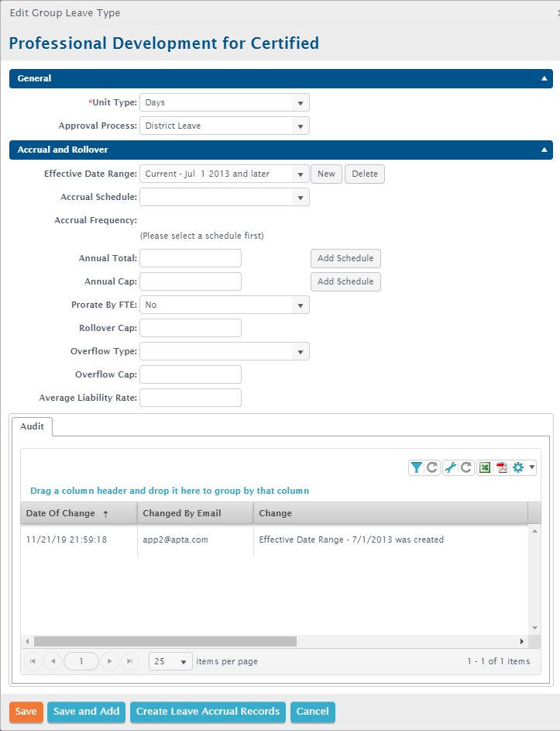The width and height of the screenshot is (560, 731).
Task: Open the gear options menu in grid toolbar
Action: tap(524, 467)
